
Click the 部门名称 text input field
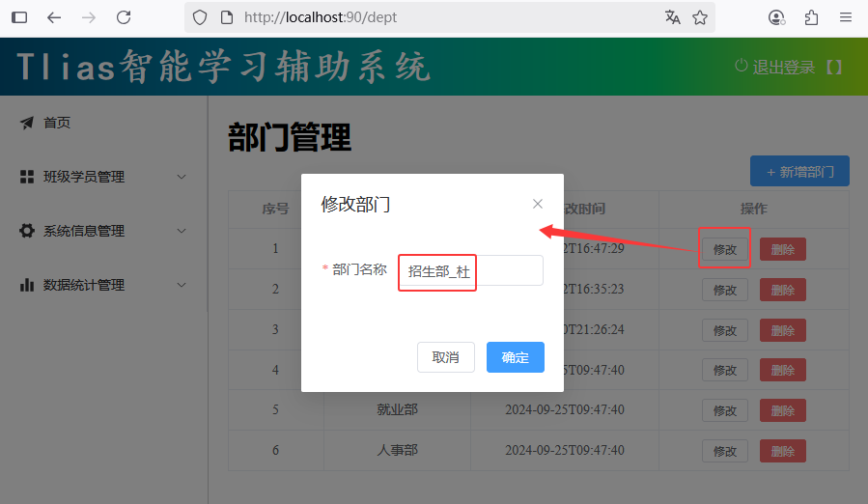click(x=470, y=270)
